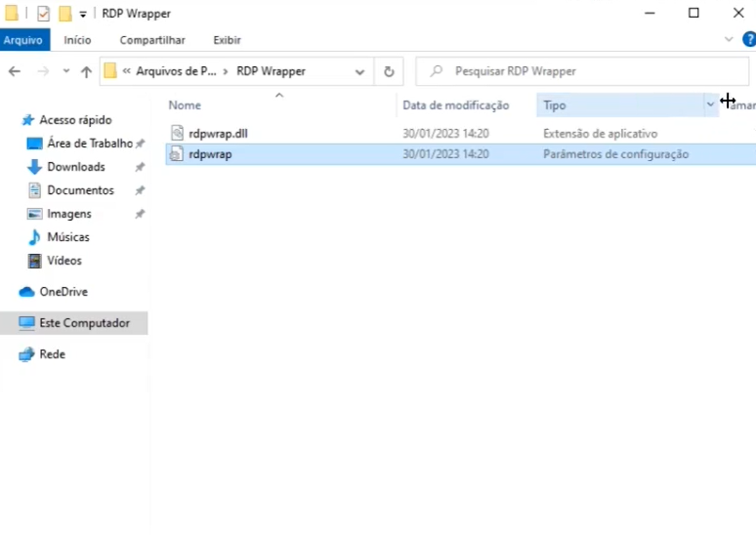The image size is (756, 535).
Task: Select the rdpwrap configuration file name
Action: tap(210, 154)
